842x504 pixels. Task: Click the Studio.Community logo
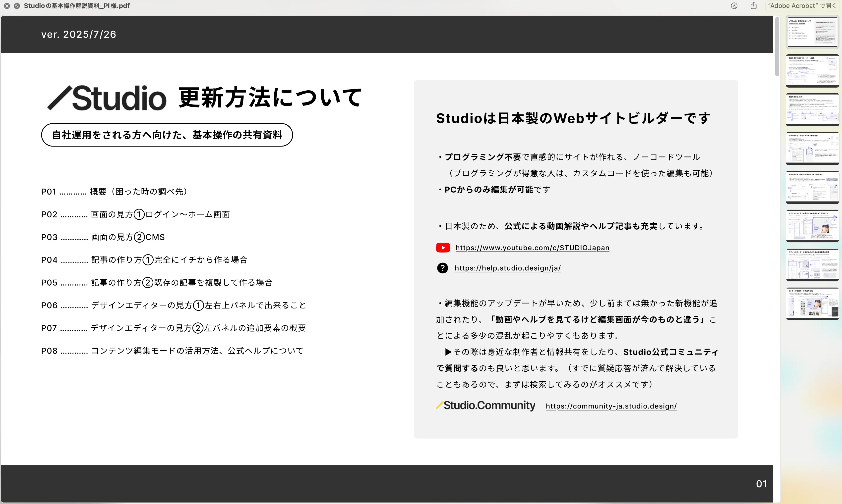tap(485, 405)
